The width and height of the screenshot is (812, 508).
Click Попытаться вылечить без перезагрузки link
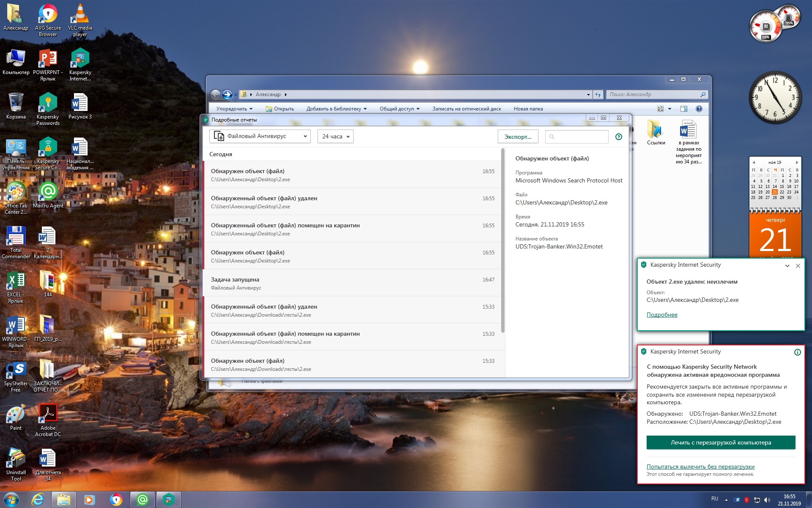click(700, 467)
